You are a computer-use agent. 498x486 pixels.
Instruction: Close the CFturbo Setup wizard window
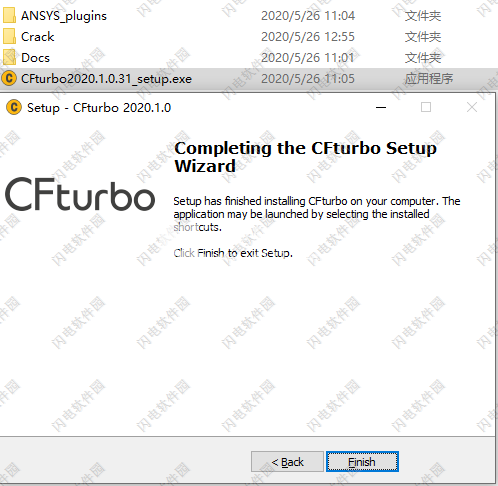point(472,107)
